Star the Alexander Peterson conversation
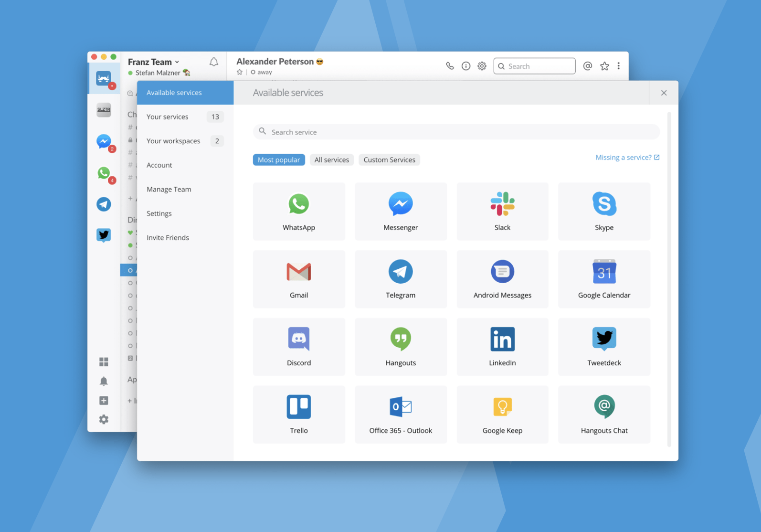The width and height of the screenshot is (761, 532). (240, 72)
